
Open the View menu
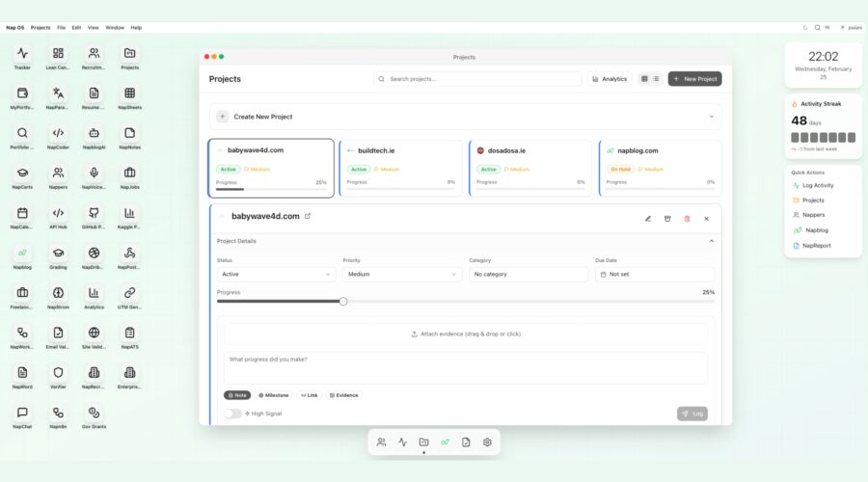(x=93, y=28)
